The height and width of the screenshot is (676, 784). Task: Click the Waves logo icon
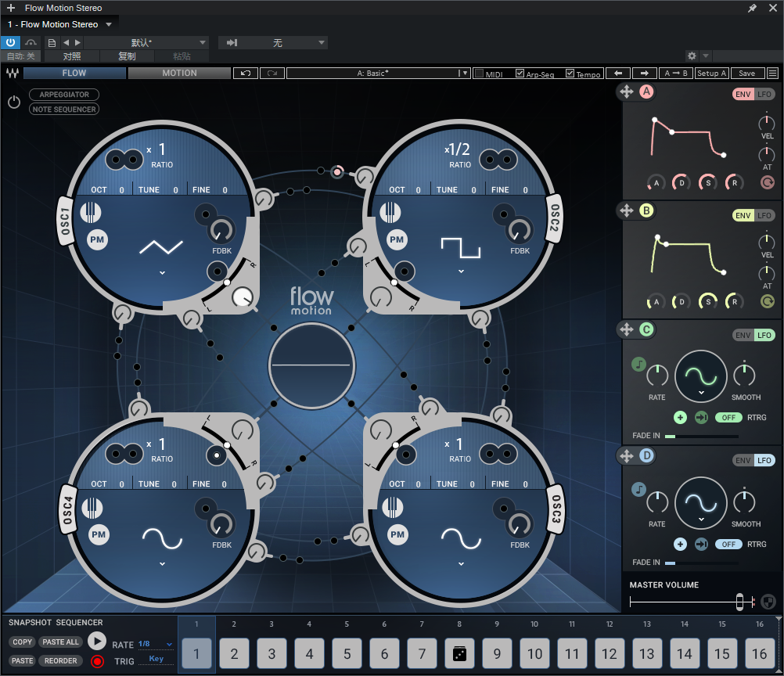click(x=13, y=73)
